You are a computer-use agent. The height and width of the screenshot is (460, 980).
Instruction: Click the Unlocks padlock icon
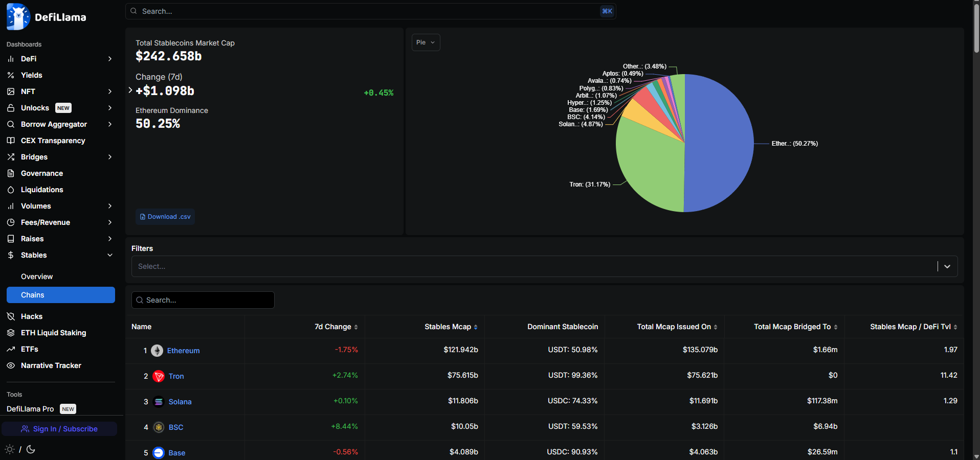pyautogui.click(x=11, y=108)
